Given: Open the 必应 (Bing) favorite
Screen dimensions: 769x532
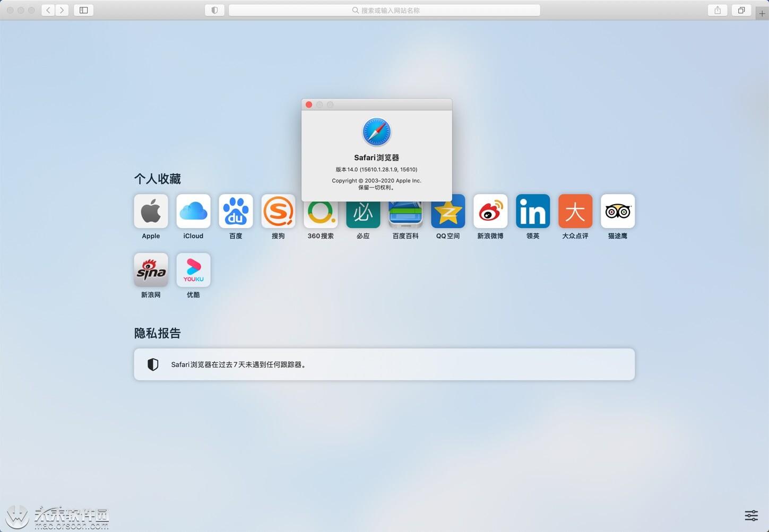Looking at the screenshot, I should tap(362, 211).
